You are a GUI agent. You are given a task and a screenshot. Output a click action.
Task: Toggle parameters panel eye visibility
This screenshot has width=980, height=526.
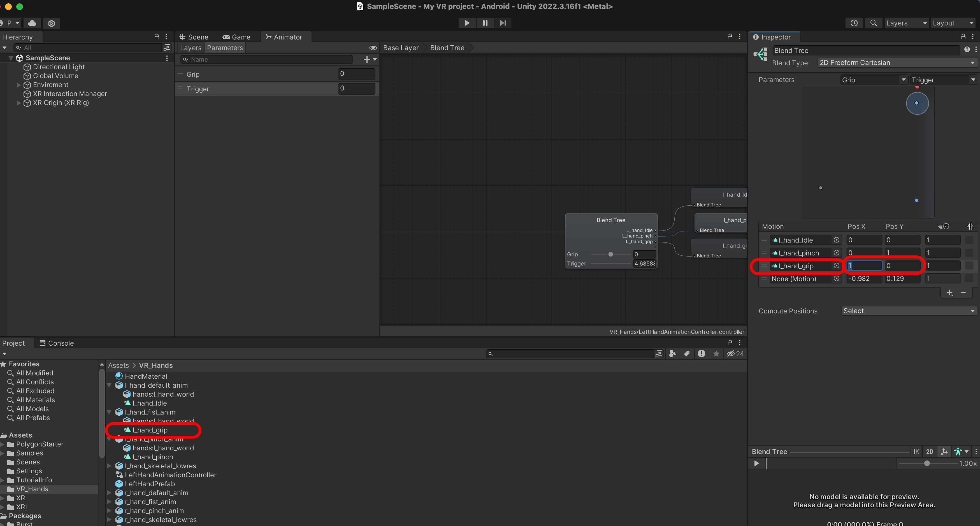(x=373, y=48)
